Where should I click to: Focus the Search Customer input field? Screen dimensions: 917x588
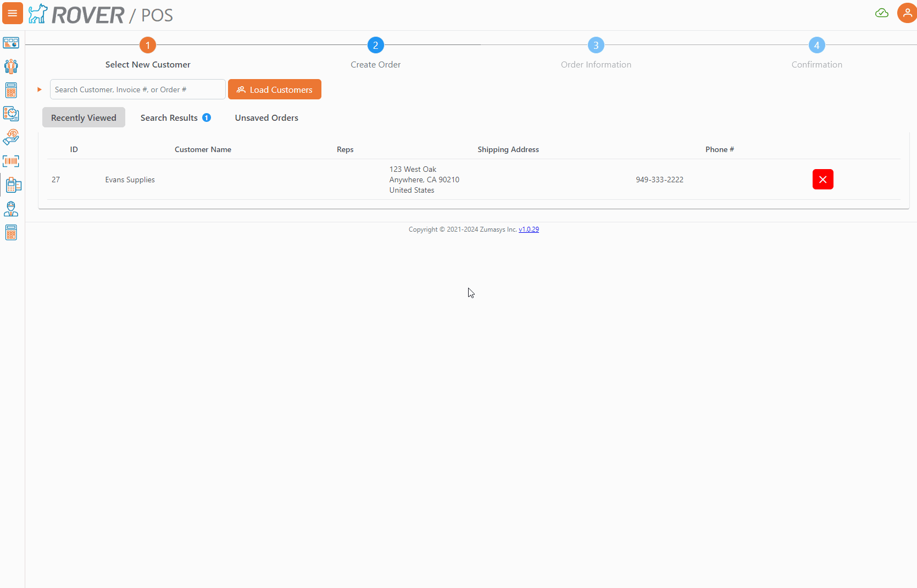point(137,89)
